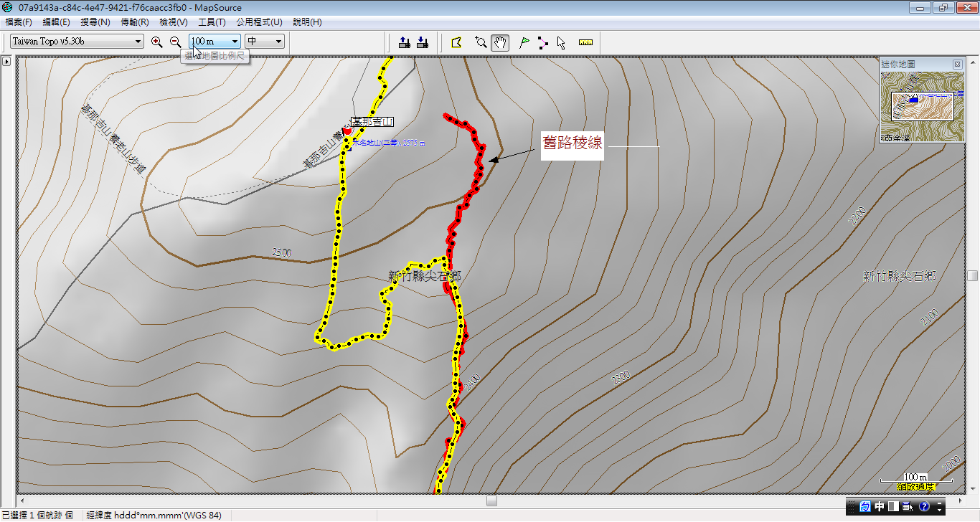This screenshot has width=980, height=522.
Task: Open the 編輯(E) menu
Action: [x=57, y=22]
